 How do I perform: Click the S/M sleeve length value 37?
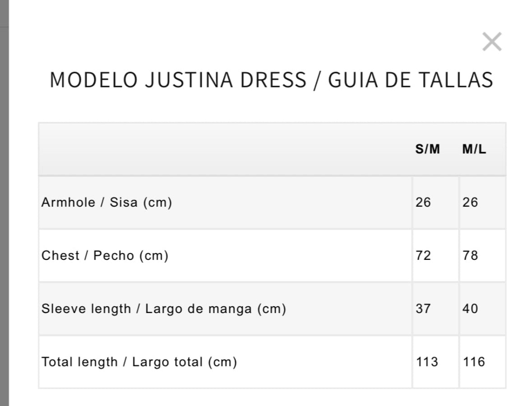pyautogui.click(x=423, y=309)
